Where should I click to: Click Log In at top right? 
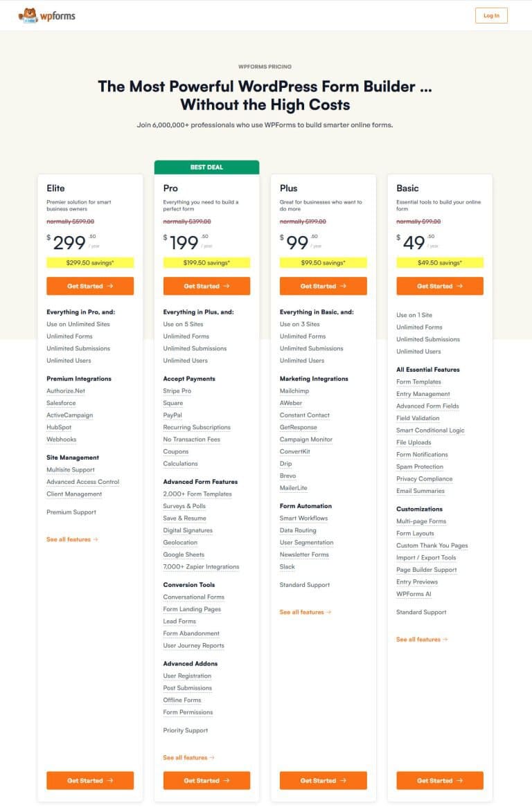pyautogui.click(x=490, y=15)
